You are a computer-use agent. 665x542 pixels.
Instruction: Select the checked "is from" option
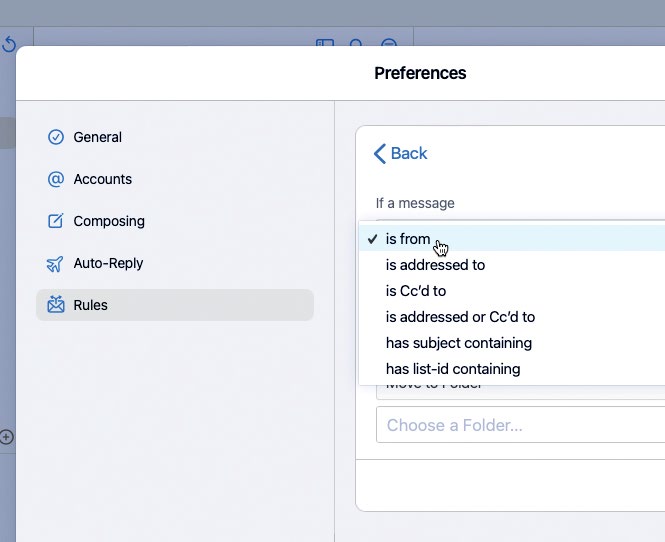(408, 239)
